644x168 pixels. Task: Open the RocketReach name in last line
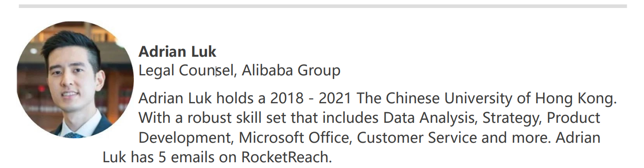click(x=286, y=157)
